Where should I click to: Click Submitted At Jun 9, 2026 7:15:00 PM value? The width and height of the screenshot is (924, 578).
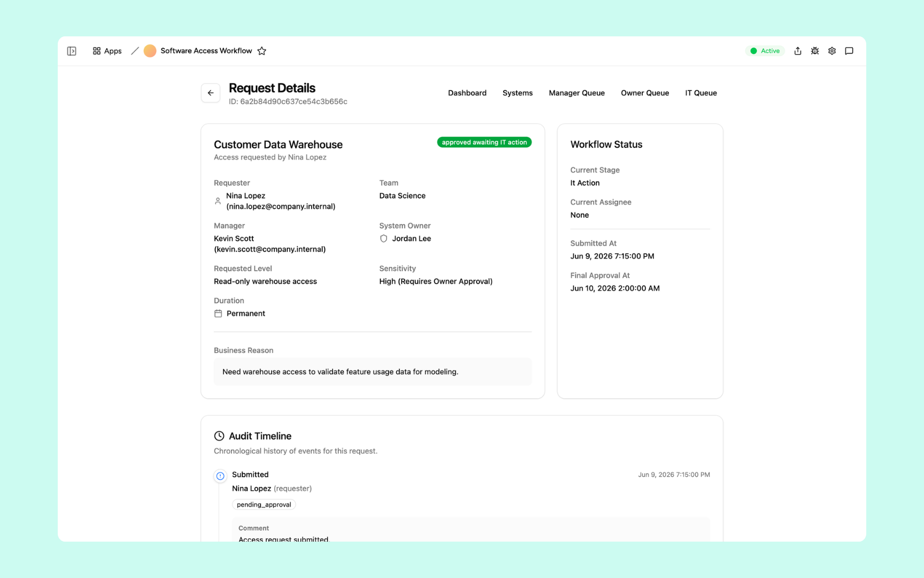[x=612, y=256]
